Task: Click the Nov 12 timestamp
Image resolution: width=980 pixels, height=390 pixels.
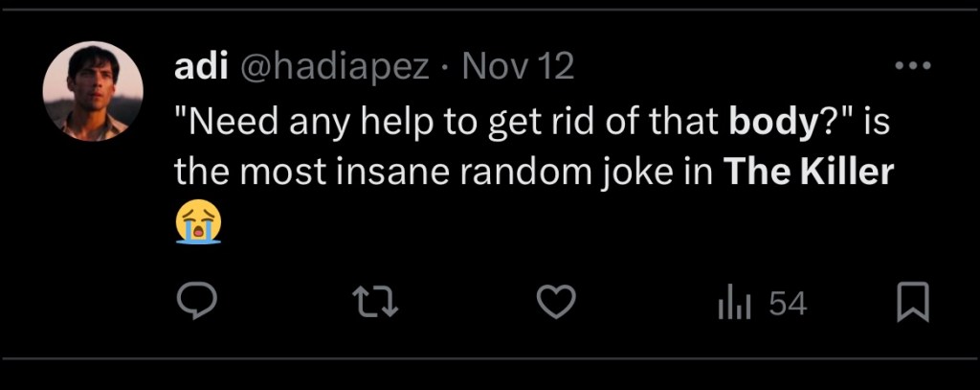Action: pos(518,66)
